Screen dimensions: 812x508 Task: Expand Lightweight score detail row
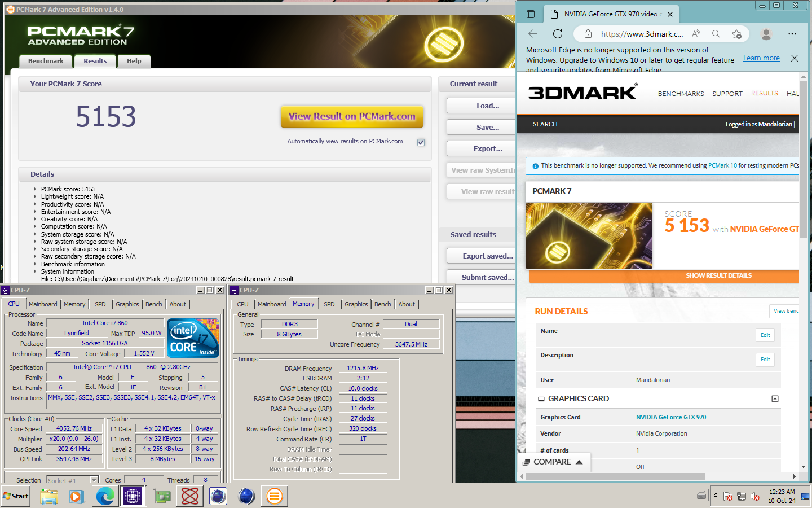point(35,196)
